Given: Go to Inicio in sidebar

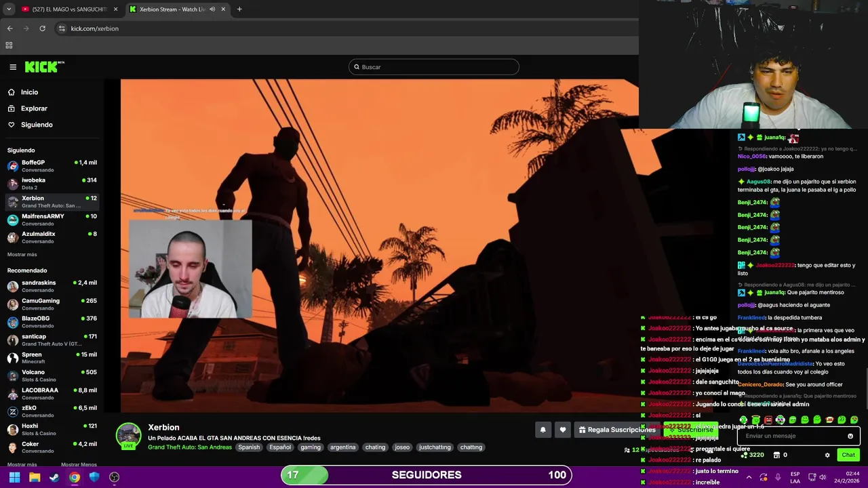Looking at the screenshot, I should pyautogui.click(x=29, y=92).
